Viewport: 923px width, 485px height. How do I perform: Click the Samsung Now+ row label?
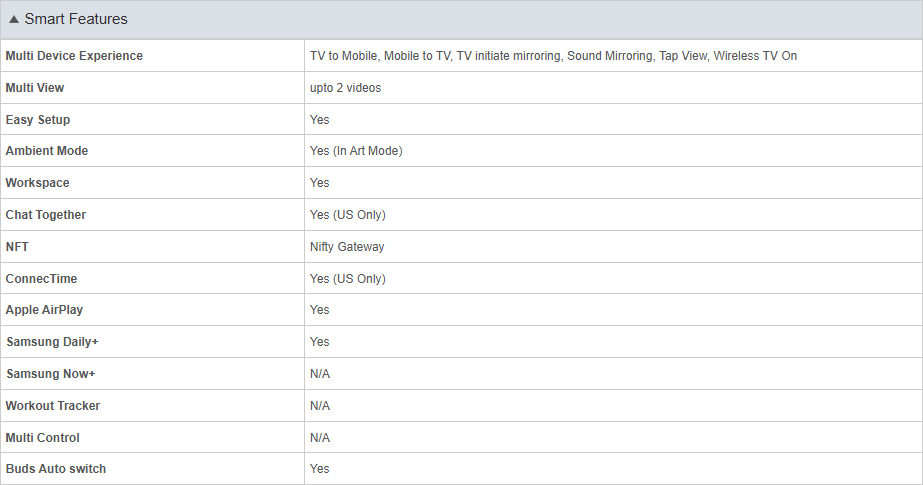click(51, 374)
